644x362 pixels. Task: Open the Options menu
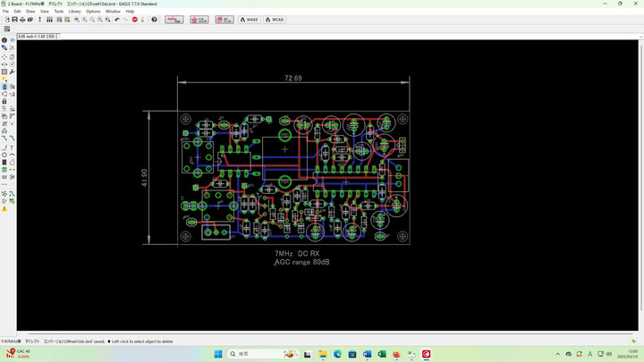(x=93, y=12)
